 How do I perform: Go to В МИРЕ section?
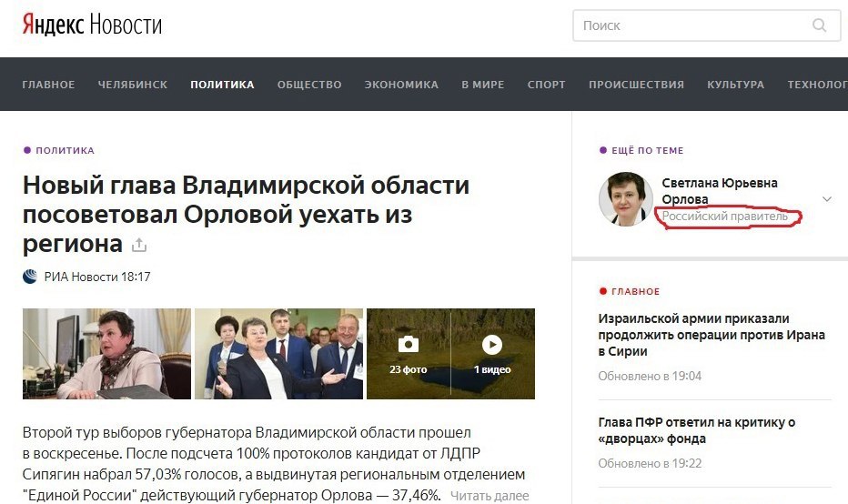pos(483,85)
